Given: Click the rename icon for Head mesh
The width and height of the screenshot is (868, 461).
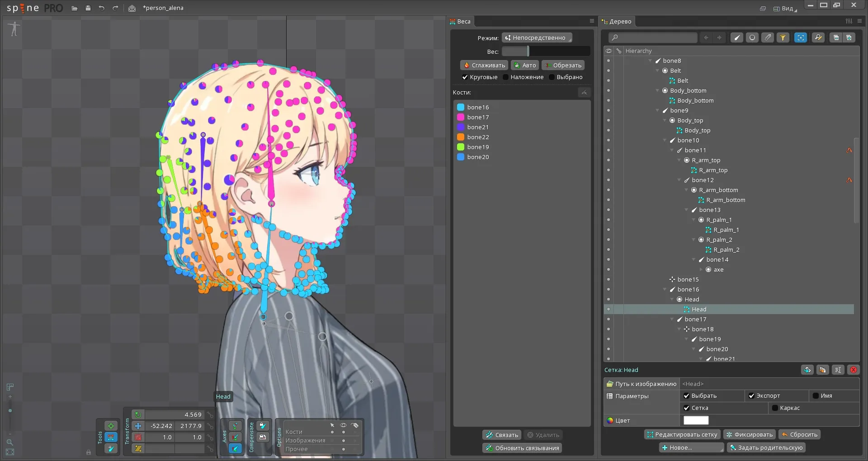Looking at the screenshot, I should coord(838,370).
